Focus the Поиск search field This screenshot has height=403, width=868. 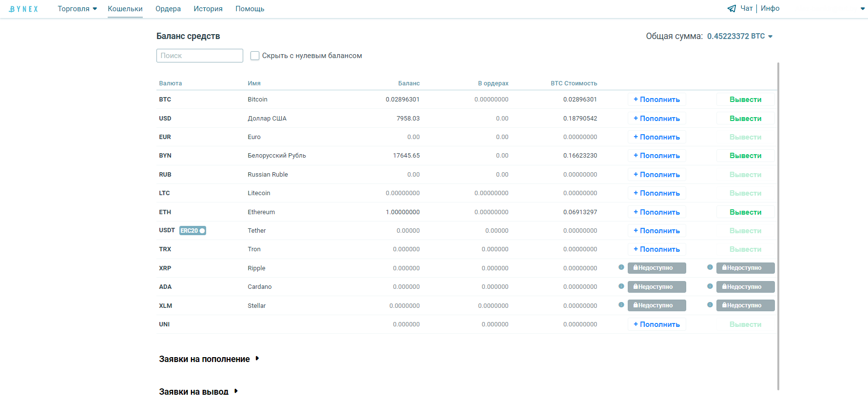click(x=200, y=56)
